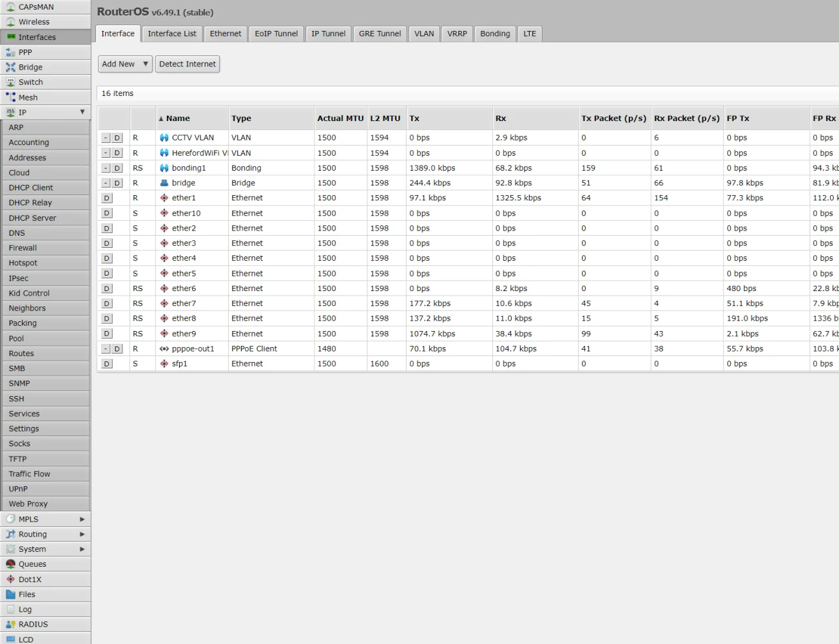This screenshot has width=839, height=644.
Task: Switch to the Interface List tab
Action: (172, 33)
